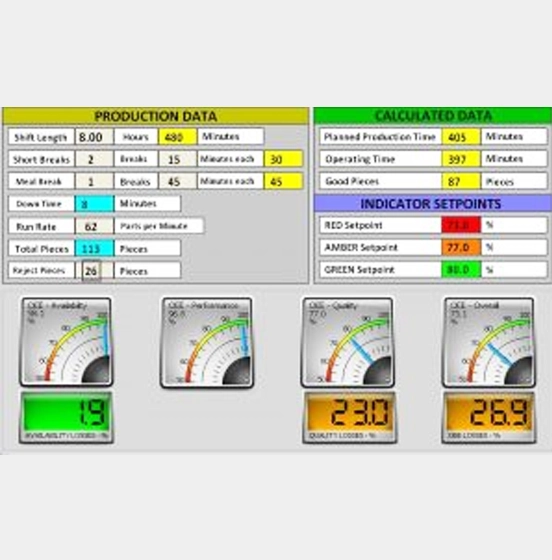Select the Operating Time 397 value

(461, 159)
